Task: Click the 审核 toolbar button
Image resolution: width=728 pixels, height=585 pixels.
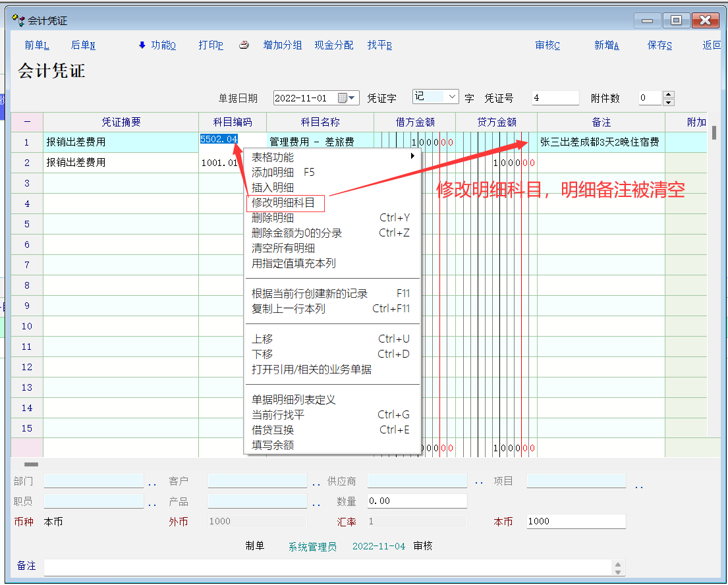Action: pyautogui.click(x=547, y=45)
